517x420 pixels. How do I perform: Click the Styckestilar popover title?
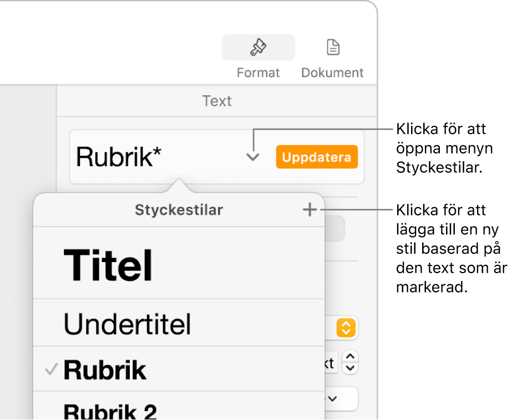(179, 210)
